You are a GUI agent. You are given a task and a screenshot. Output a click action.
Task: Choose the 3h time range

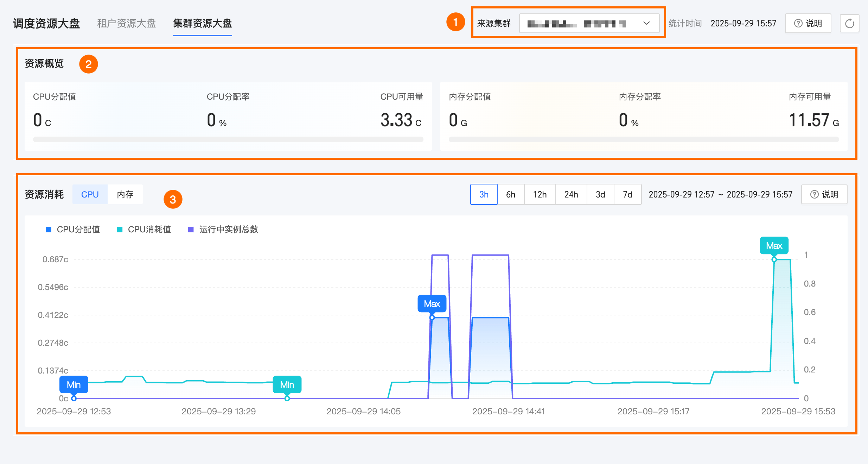tap(484, 194)
